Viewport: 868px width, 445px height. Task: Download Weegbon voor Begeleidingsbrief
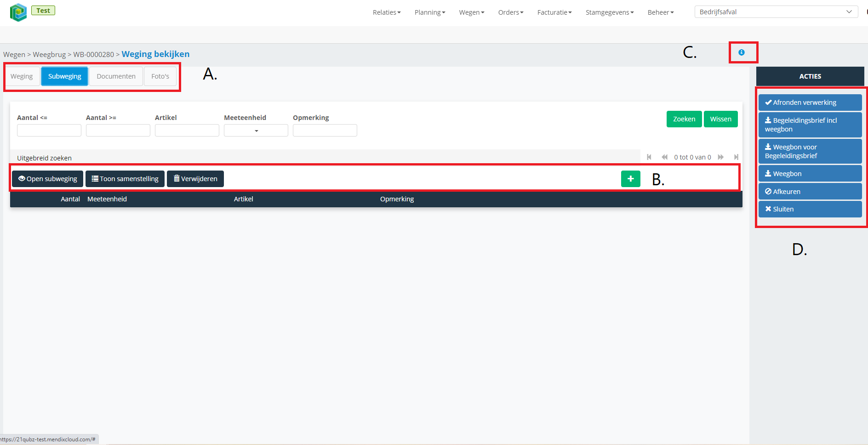pyautogui.click(x=810, y=151)
